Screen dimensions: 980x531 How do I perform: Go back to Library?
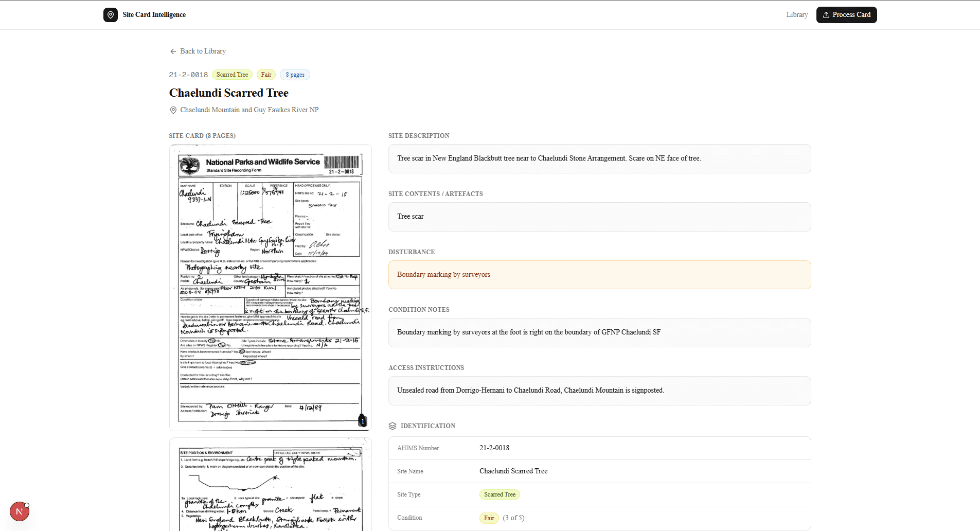tap(203, 51)
